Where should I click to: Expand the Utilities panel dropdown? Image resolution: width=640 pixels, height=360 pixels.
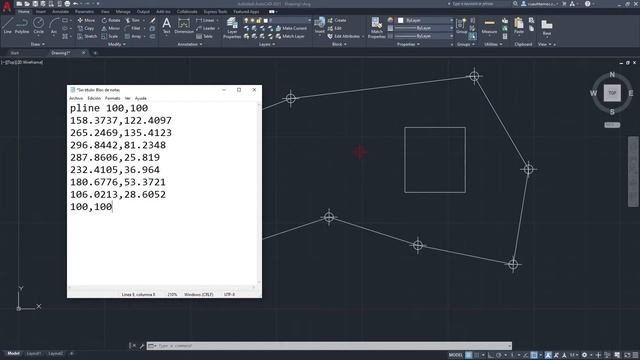pos(493,44)
